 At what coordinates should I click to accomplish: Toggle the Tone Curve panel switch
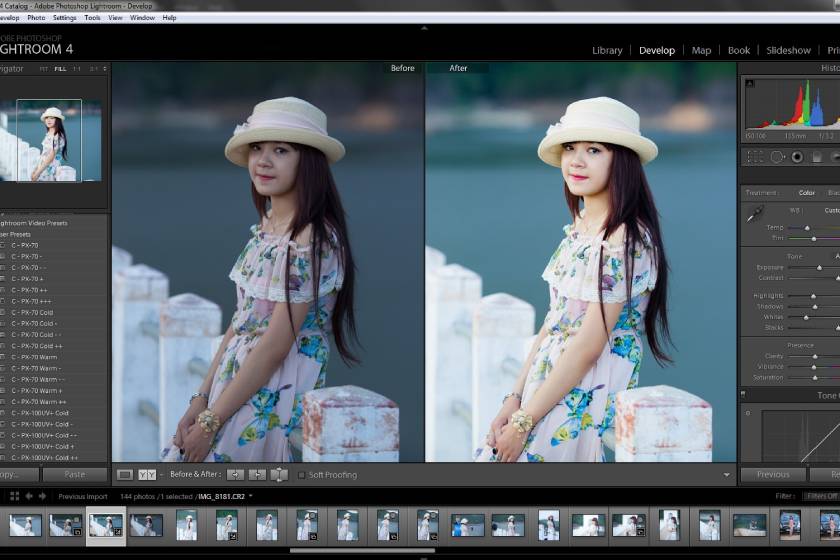744,394
